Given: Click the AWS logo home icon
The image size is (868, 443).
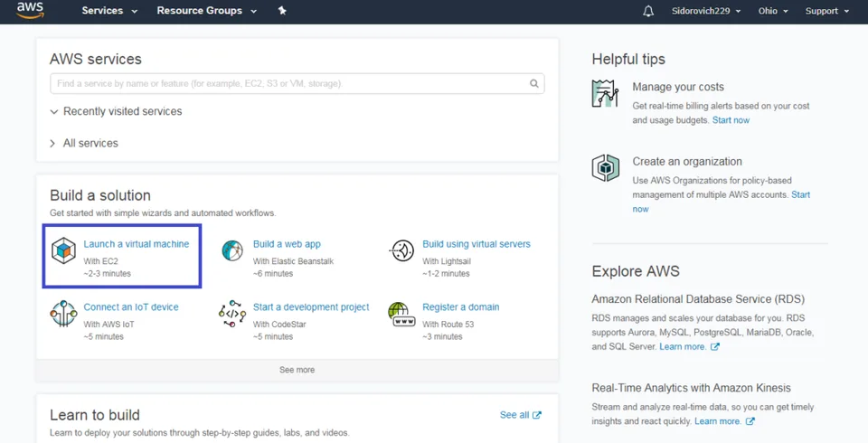Looking at the screenshot, I should 30,11.
